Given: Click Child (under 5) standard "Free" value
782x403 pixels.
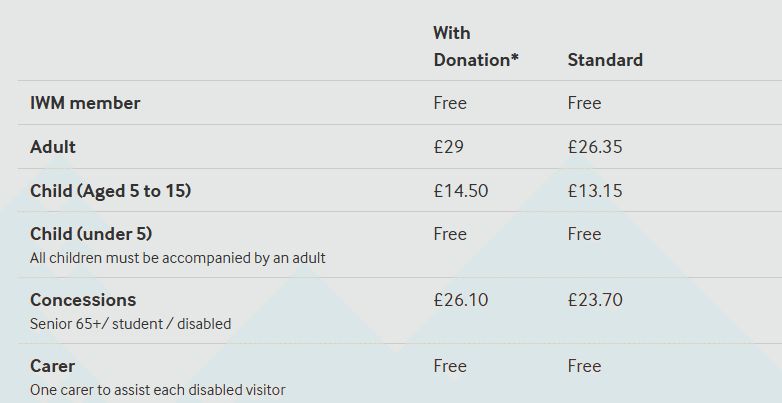Looking at the screenshot, I should tap(584, 234).
